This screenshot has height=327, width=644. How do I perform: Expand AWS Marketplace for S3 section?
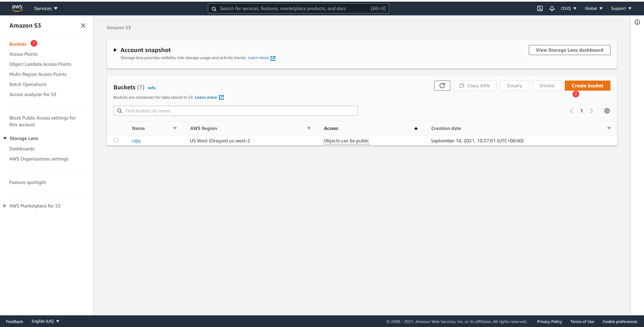coord(5,206)
